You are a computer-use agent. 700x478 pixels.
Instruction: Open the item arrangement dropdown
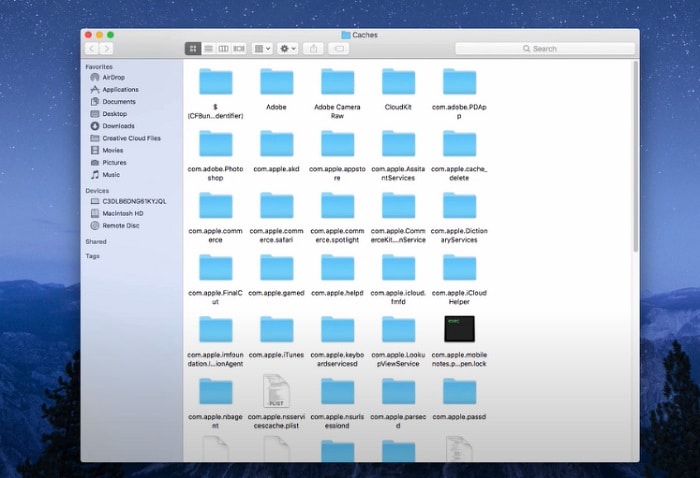(x=262, y=49)
